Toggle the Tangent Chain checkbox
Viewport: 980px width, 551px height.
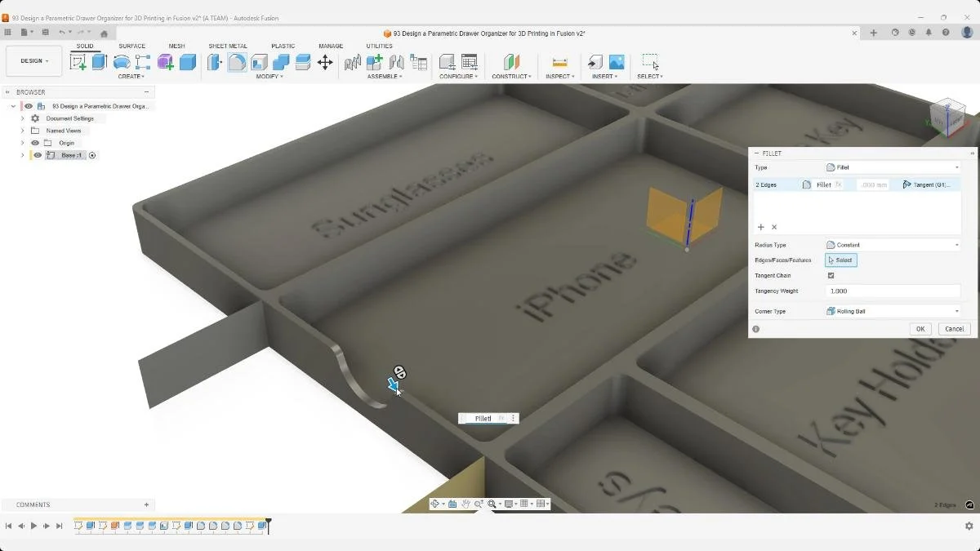click(831, 276)
